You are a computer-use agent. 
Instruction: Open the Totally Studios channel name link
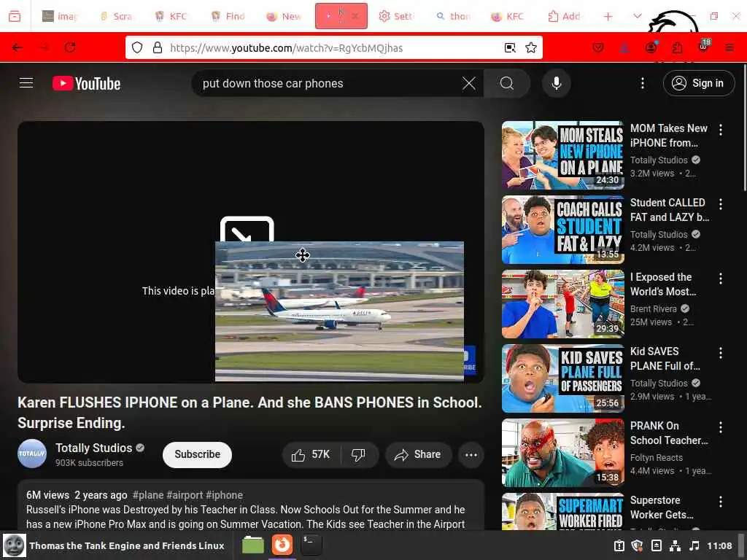click(x=94, y=448)
